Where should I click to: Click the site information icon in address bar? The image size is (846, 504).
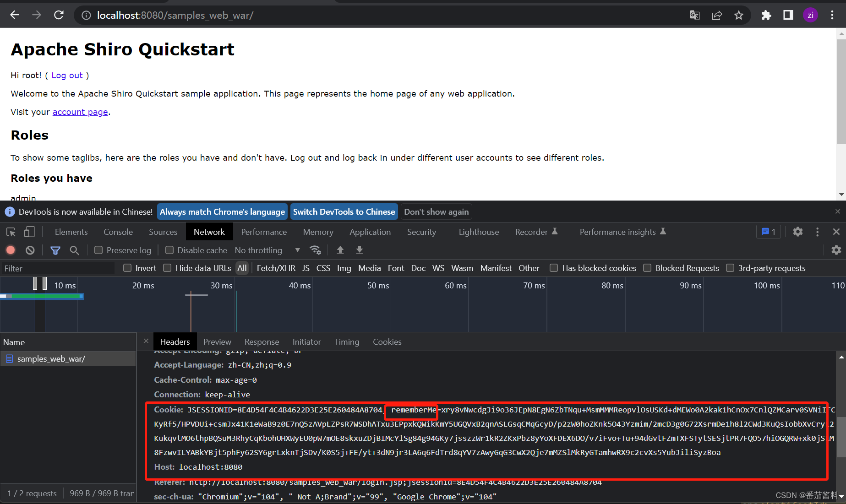pyautogui.click(x=86, y=15)
